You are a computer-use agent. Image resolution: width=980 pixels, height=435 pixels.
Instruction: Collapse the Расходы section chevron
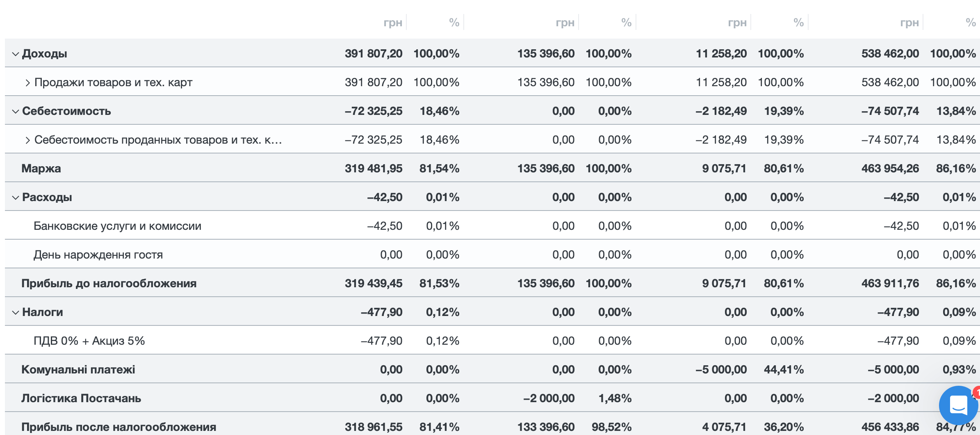[x=16, y=197]
